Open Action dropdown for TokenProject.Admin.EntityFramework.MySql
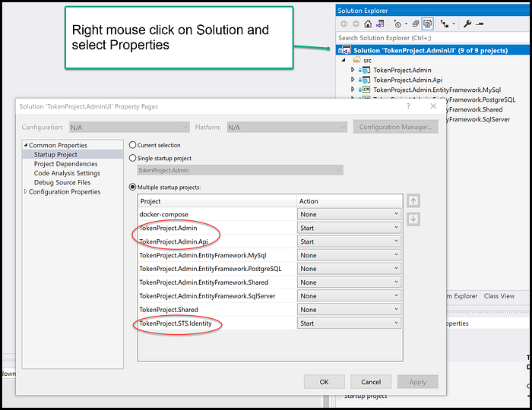 [349, 255]
